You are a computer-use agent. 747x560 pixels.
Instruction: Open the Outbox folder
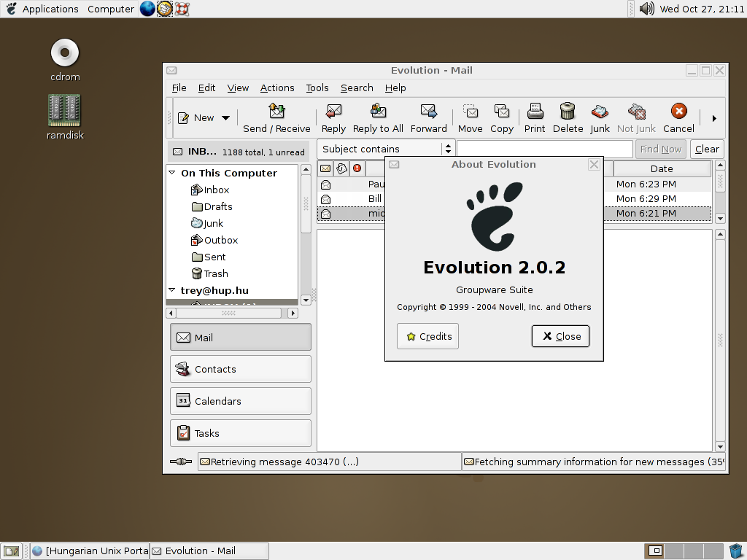tap(214, 240)
